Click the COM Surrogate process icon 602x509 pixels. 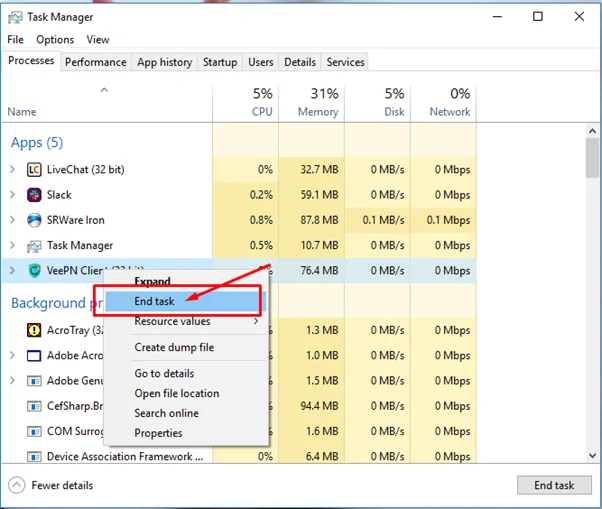(x=34, y=431)
